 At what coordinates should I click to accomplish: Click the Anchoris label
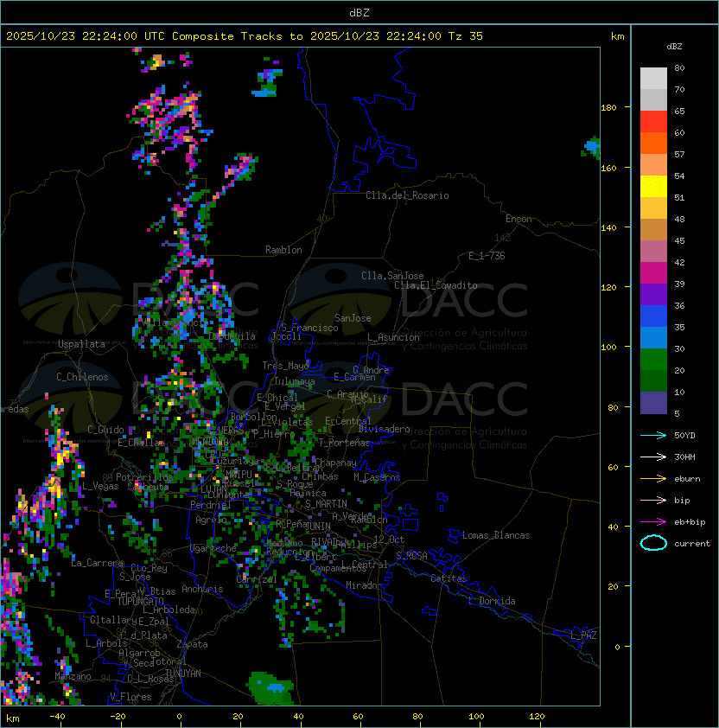click(202, 589)
